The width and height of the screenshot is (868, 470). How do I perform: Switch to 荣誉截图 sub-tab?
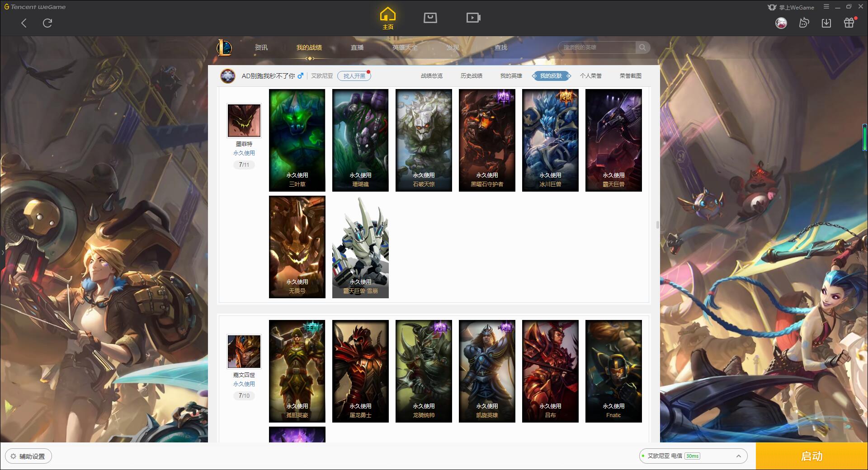(631, 76)
